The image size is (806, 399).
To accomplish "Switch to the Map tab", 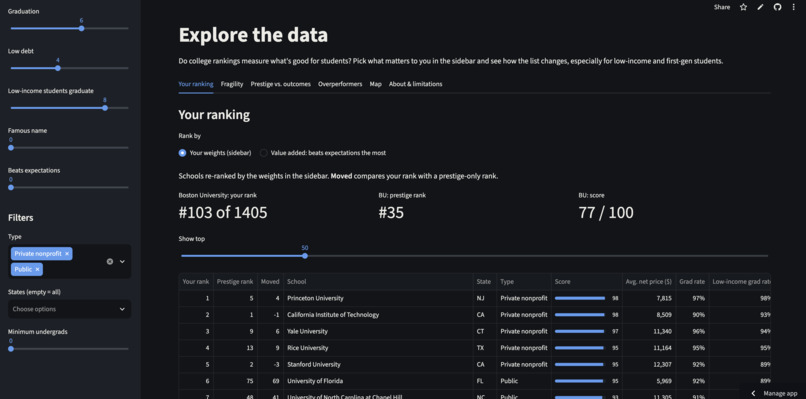I will (x=375, y=84).
